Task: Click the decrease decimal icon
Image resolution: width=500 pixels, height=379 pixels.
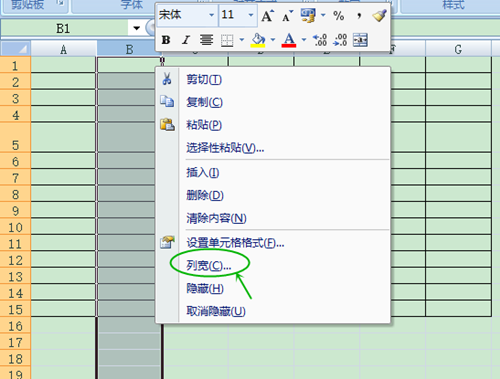Action: coord(340,40)
